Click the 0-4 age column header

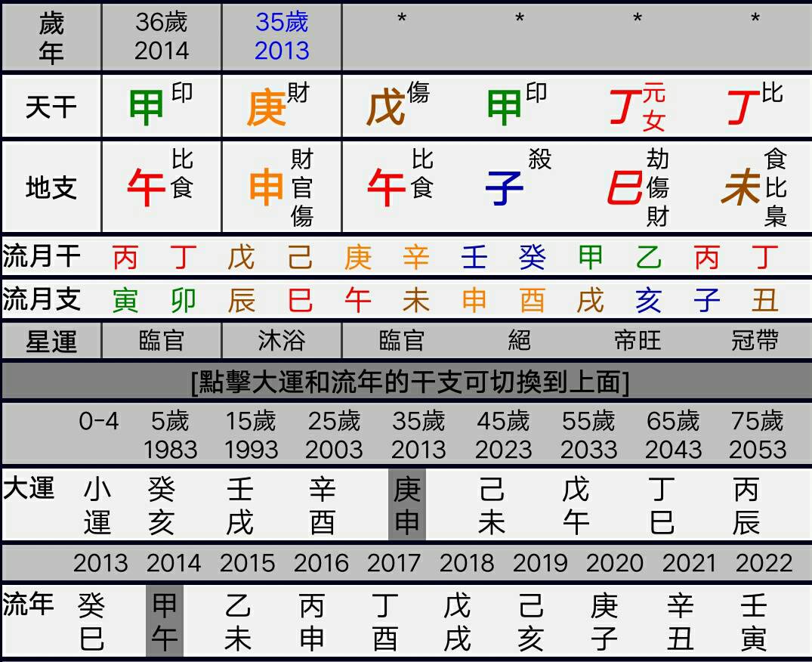[x=98, y=421]
